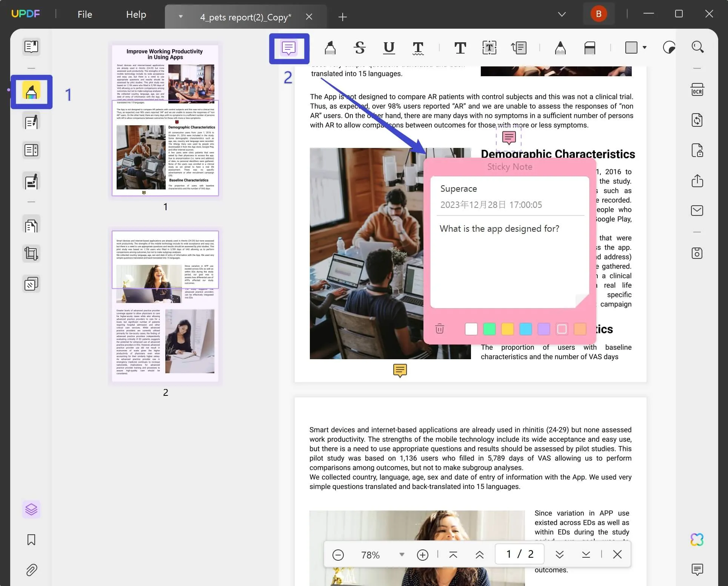The height and width of the screenshot is (586, 728).
Task: Select the strikethrough text tool
Action: pyautogui.click(x=360, y=48)
